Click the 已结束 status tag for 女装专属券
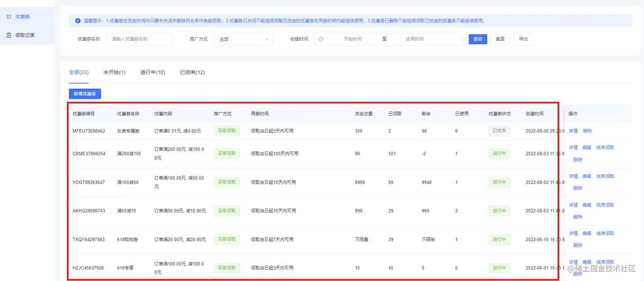The width and height of the screenshot is (644, 281). coord(499,131)
